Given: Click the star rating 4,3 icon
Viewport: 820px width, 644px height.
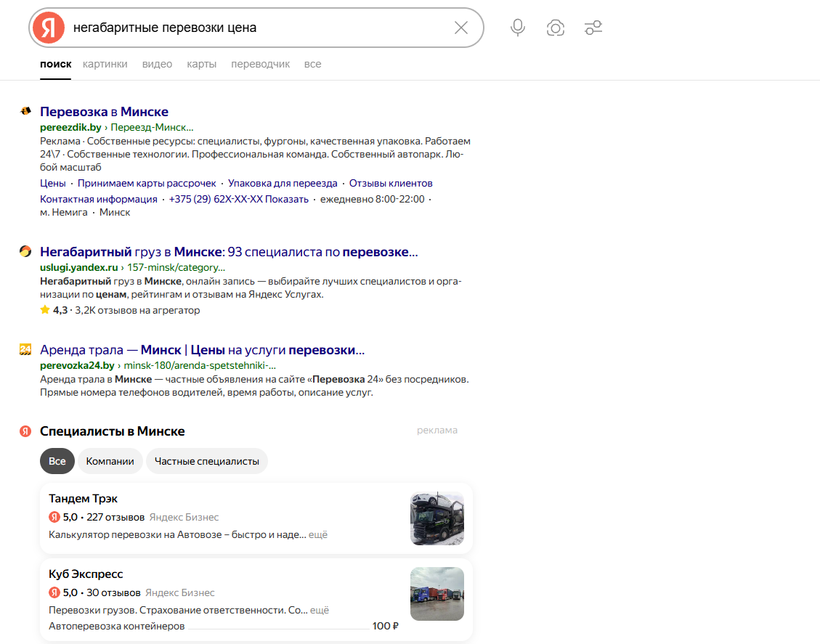Looking at the screenshot, I should click(x=45, y=309).
